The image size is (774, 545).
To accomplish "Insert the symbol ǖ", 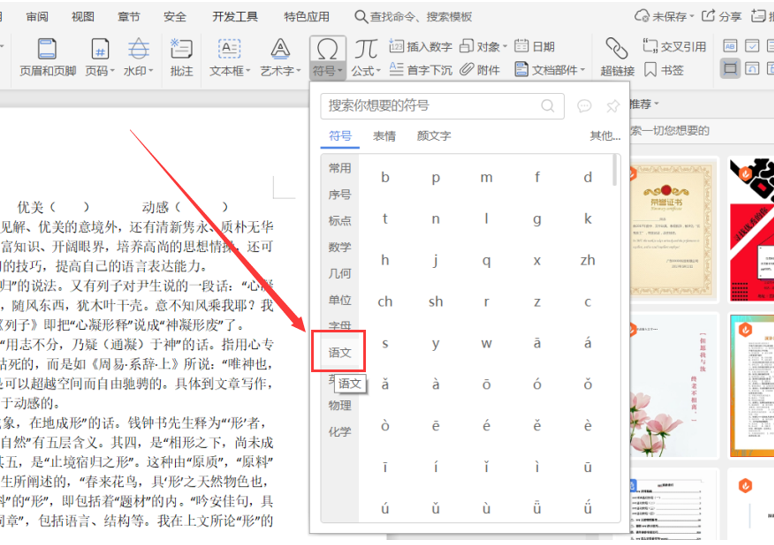I will (x=537, y=508).
